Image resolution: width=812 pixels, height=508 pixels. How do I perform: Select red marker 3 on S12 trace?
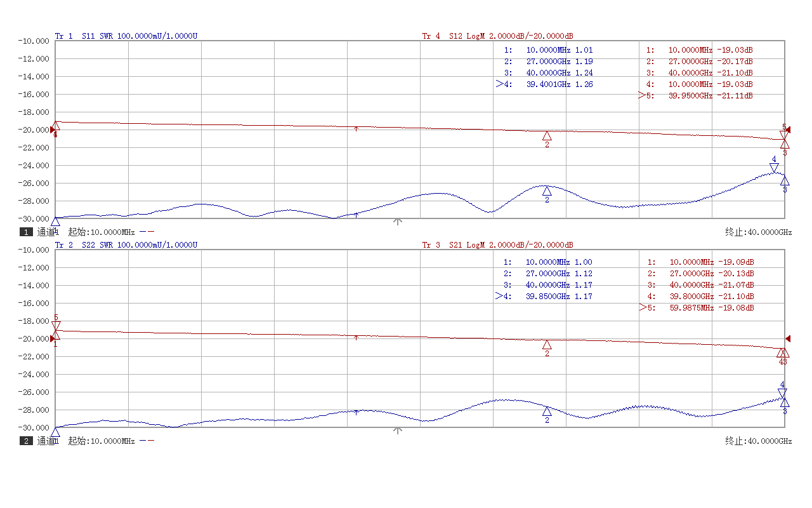785,144
